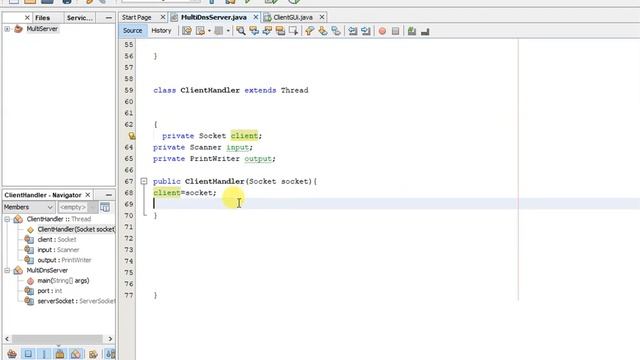Click the ClientGUI.java tab file icon
This screenshot has height=360, width=640.
pyautogui.click(x=267, y=18)
